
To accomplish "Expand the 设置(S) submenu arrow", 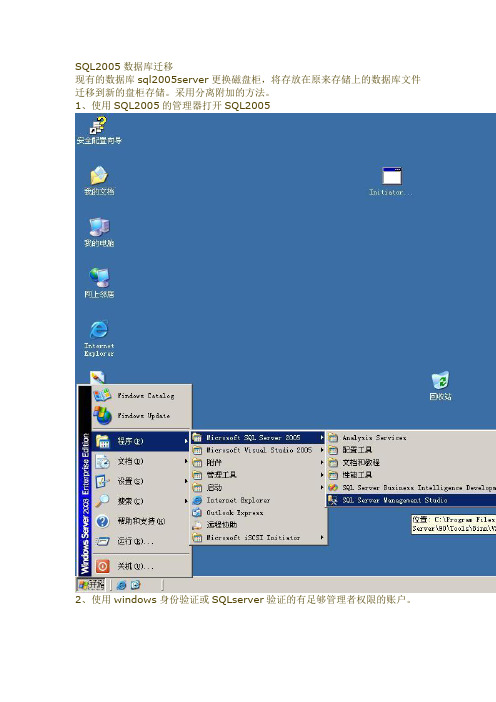I will click(186, 481).
